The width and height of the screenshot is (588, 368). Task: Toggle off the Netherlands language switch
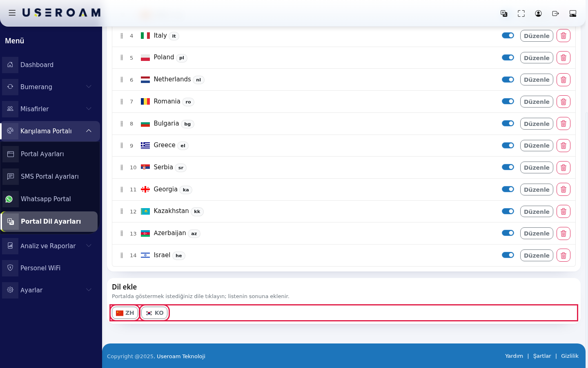coord(508,79)
